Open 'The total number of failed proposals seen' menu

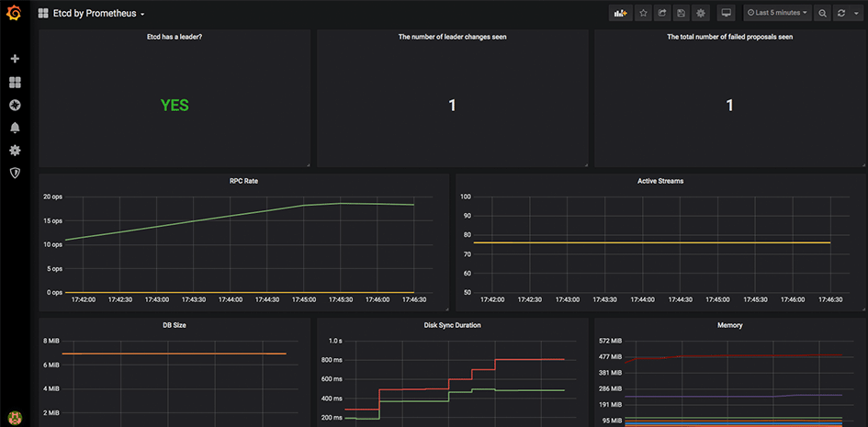729,37
